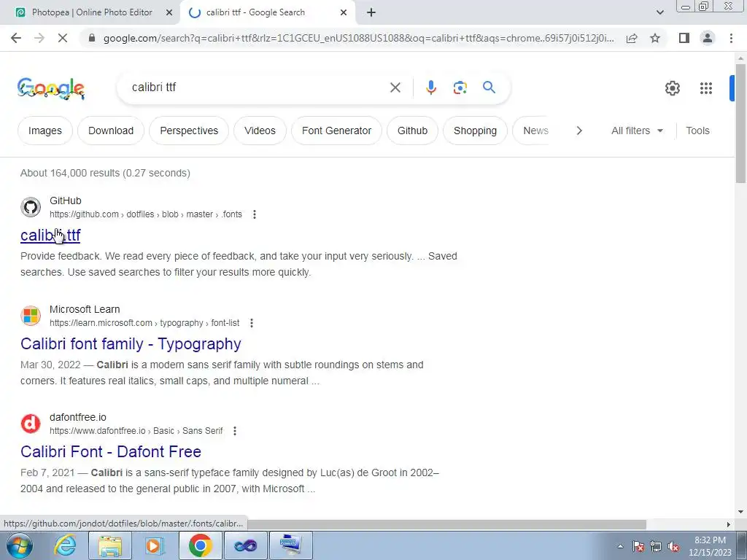
Task: Click the github.com breadcrumb URL
Action: (x=146, y=214)
